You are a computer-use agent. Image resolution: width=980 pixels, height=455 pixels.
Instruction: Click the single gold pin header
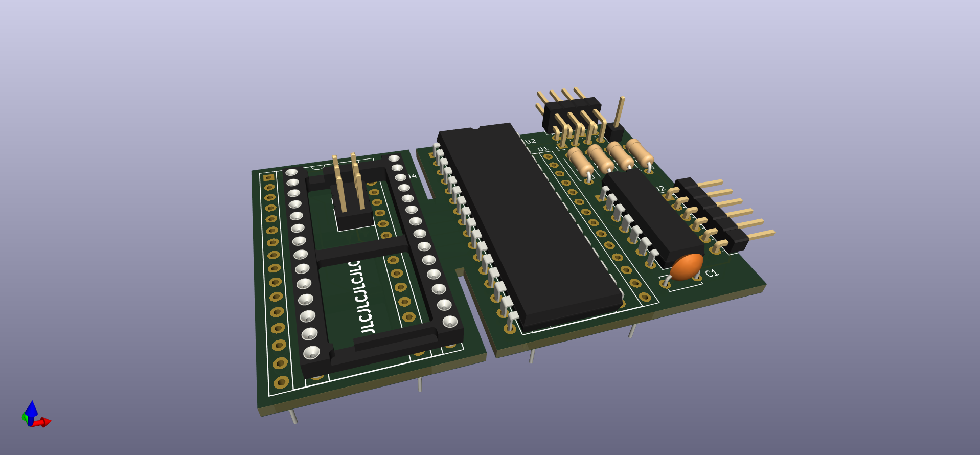tap(616, 119)
